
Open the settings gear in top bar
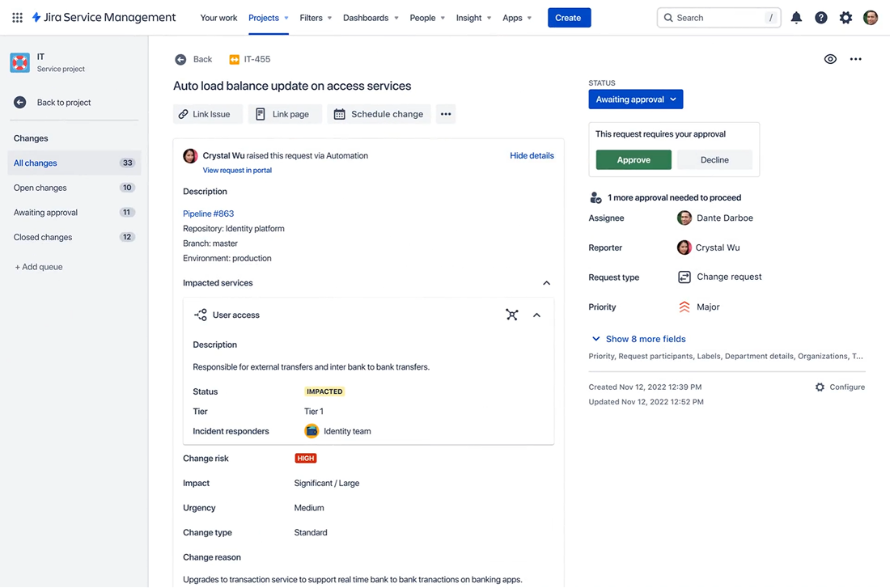(845, 18)
